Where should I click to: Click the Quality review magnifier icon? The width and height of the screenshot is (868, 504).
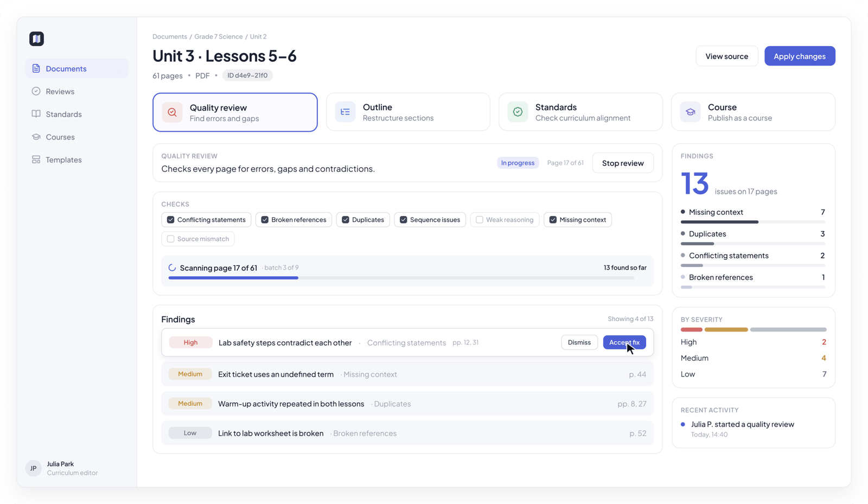click(172, 112)
